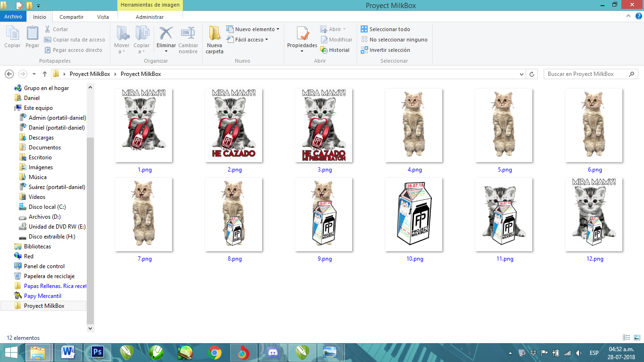Image resolution: width=644 pixels, height=362 pixels.
Task: Select milk carton thumbnail 10.png
Action: click(414, 214)
